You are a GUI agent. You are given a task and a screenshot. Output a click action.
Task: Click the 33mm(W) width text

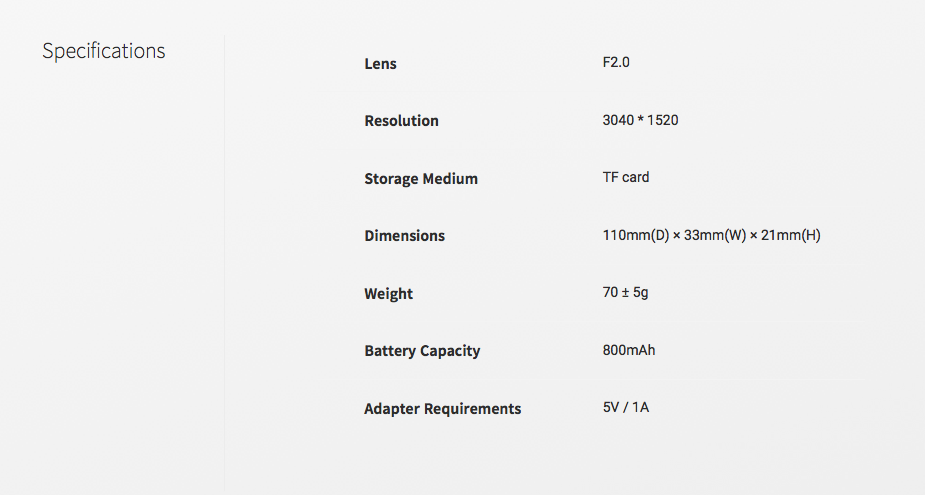[715, 235]
